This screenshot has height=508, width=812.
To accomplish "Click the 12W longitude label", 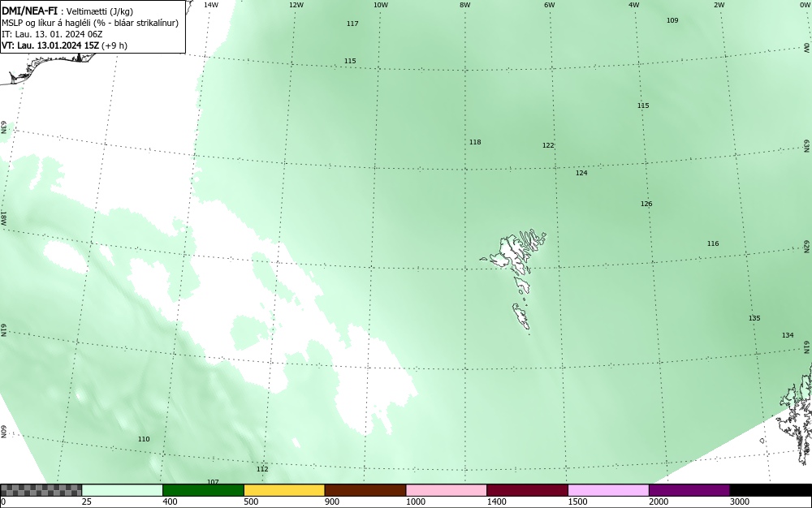I will (296, 5).
